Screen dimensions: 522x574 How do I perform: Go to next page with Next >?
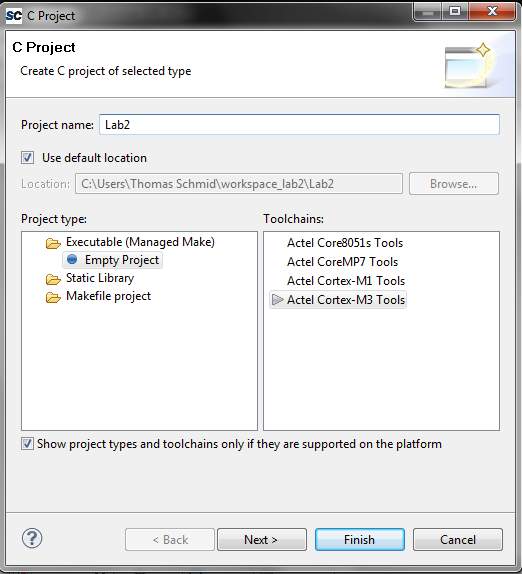click(x=261, y=539)
